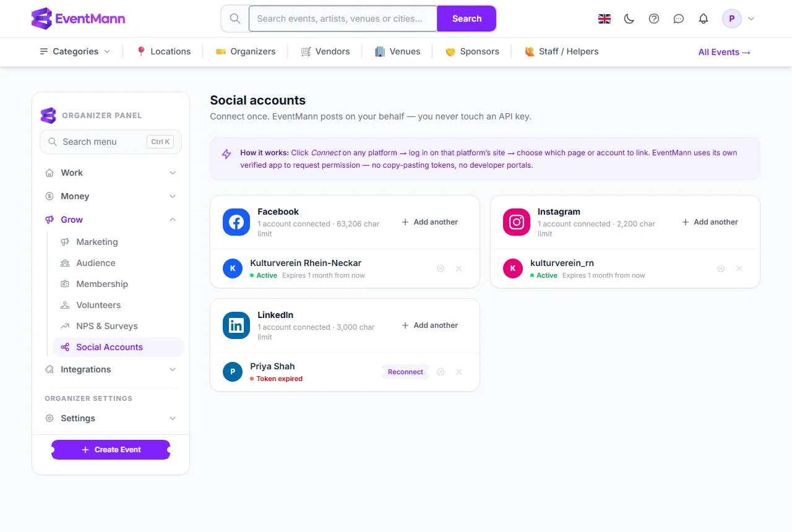
Task: Open the language selector flag
Action: point(605,19)
